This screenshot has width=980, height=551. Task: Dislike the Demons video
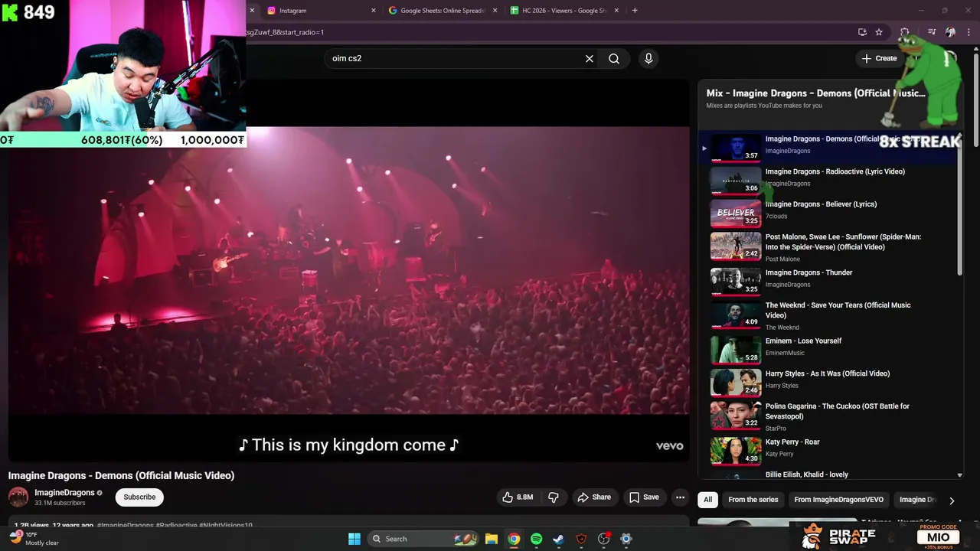[x=554, y=497]
